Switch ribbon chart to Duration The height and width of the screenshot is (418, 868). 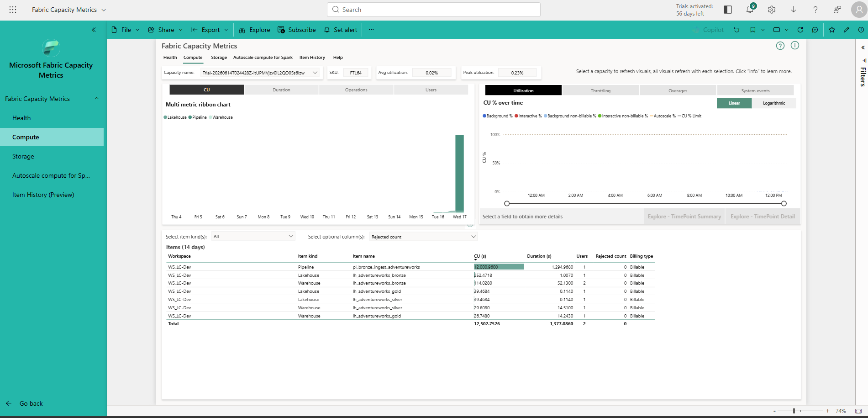281,90
